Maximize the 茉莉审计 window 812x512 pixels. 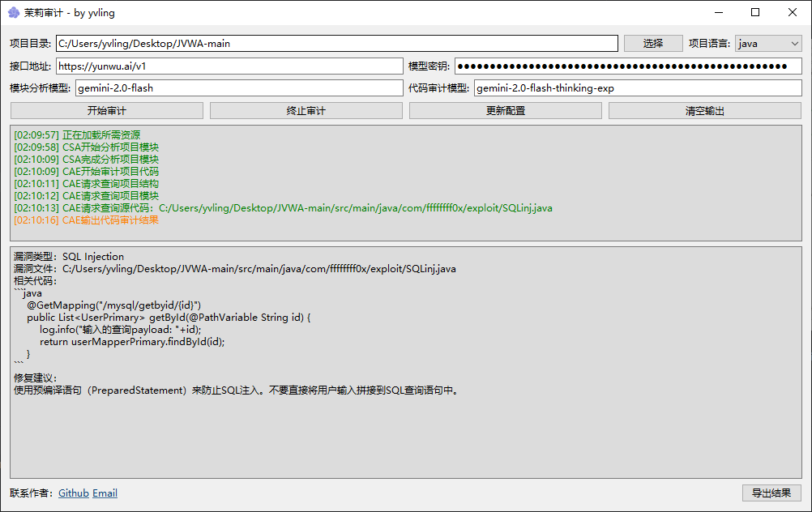(x=755, y=12)
